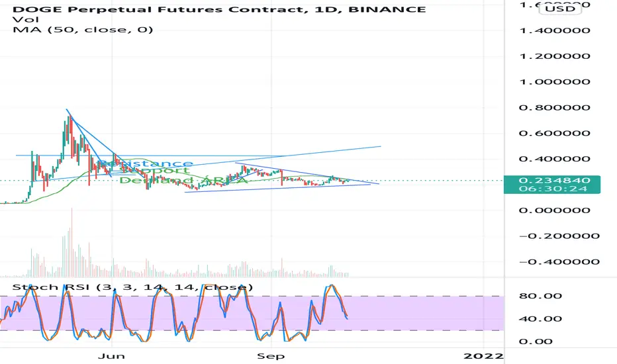Click the 80.00 Stoch RSI axis value
617x364 pixels.
coord(540,296)
